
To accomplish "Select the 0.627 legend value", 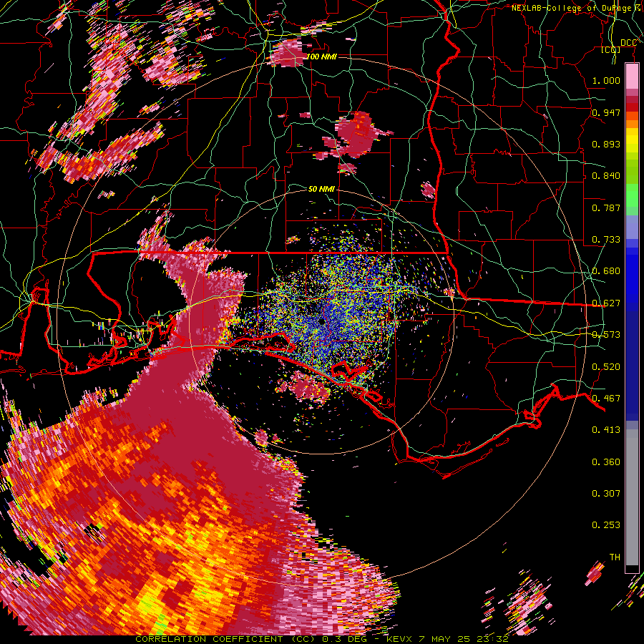I will coord(606,303).
